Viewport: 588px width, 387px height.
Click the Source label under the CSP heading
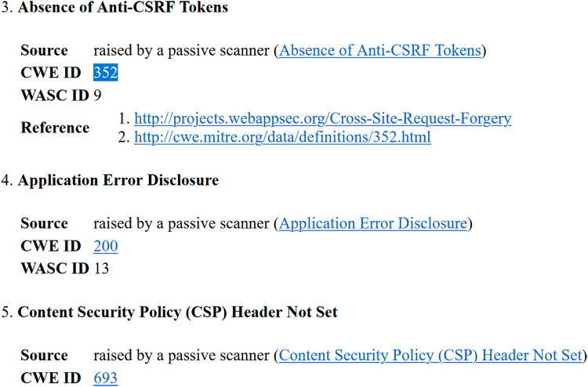coord(44,356)
